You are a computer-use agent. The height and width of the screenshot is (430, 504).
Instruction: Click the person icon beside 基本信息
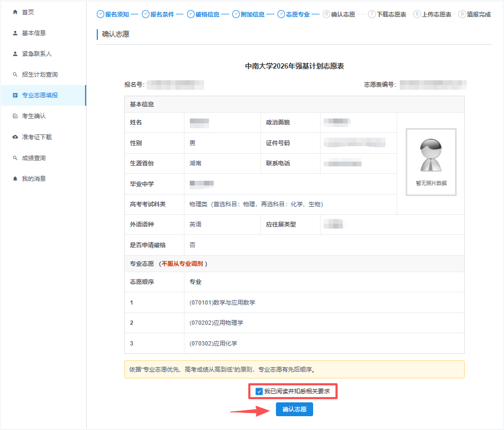coord(15,33)
